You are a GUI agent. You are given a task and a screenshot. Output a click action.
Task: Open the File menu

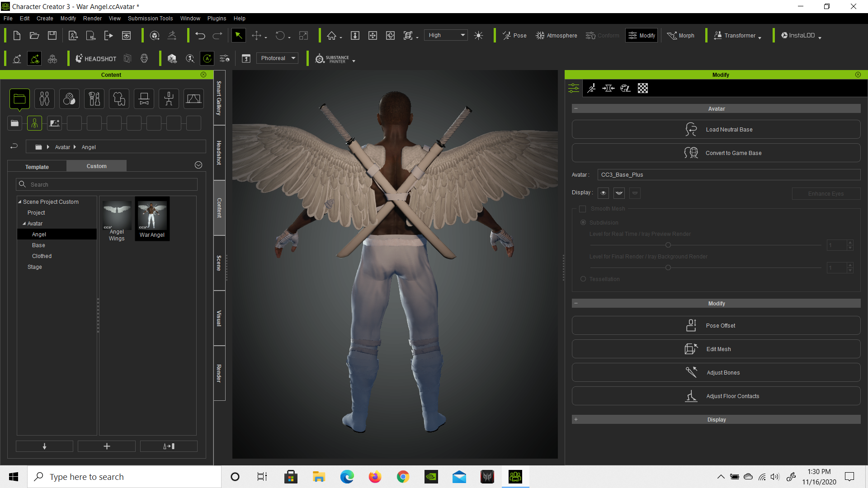pos(8,19)
